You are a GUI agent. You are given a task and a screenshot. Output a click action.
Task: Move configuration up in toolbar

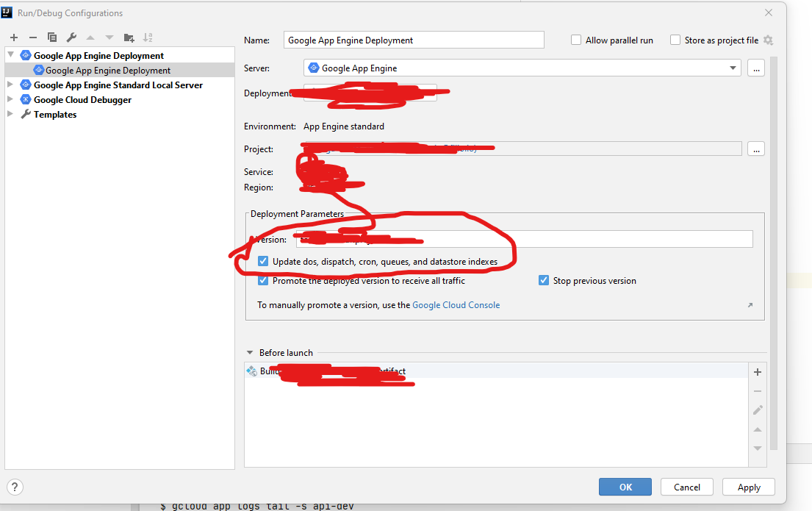tap(90, 37)
